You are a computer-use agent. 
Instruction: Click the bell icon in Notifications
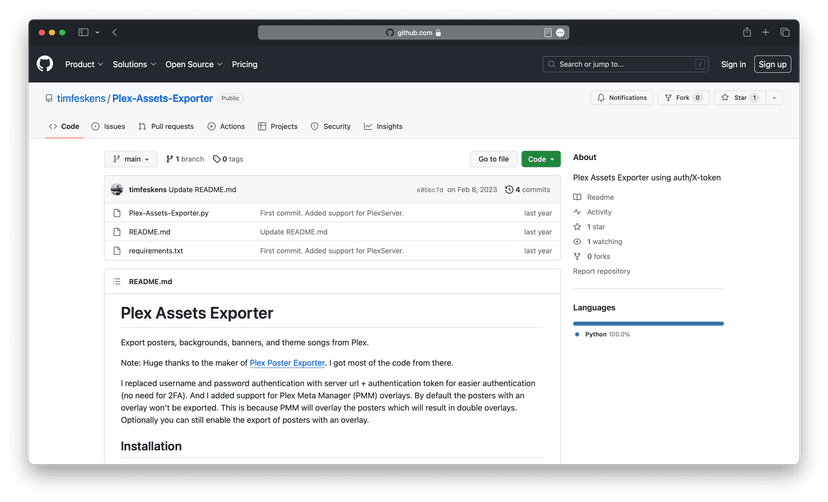[601, 98]
